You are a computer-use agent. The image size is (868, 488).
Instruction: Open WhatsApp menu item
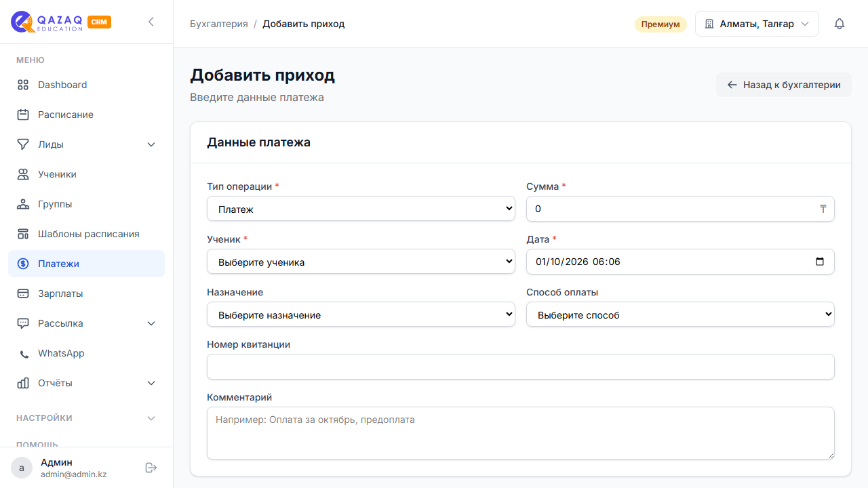point(86,353)
